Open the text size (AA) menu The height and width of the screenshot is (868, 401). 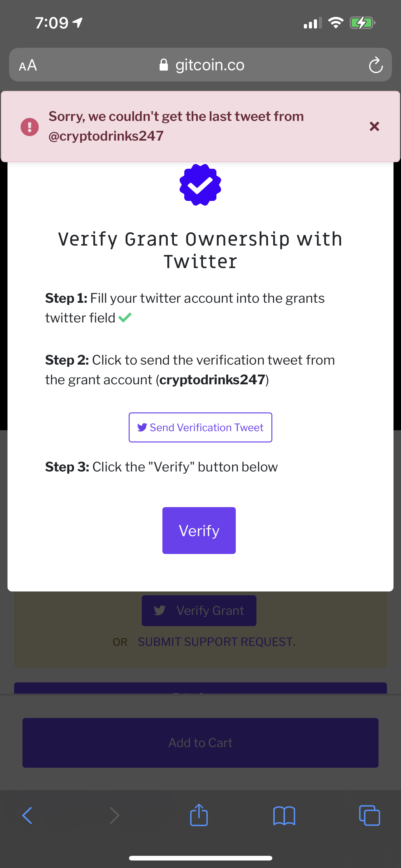(28, 65)
